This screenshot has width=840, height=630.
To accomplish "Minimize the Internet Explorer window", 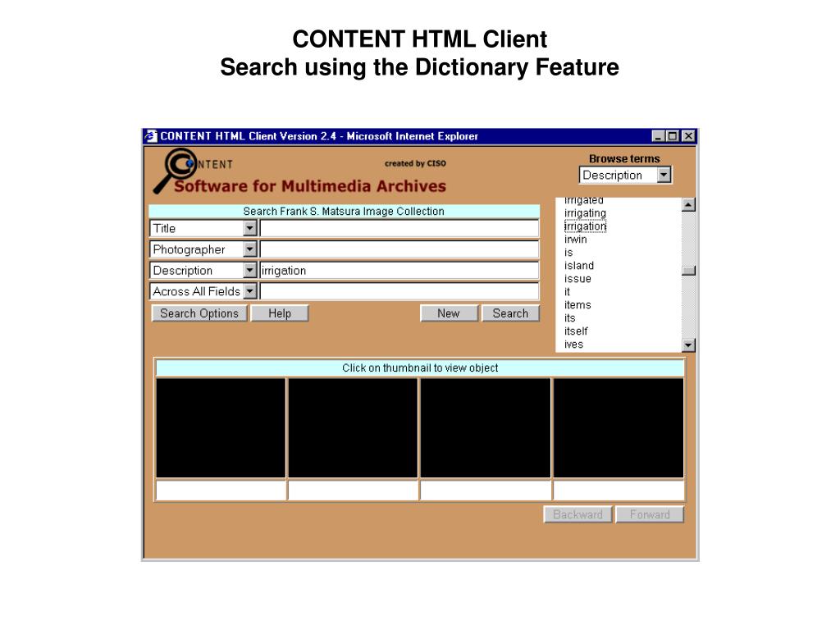I will 659,136.
